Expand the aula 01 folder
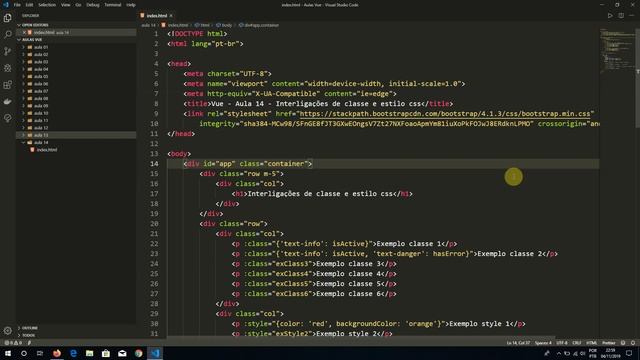The height and width of the screenshot is (360, 640). tap(41, 47)
